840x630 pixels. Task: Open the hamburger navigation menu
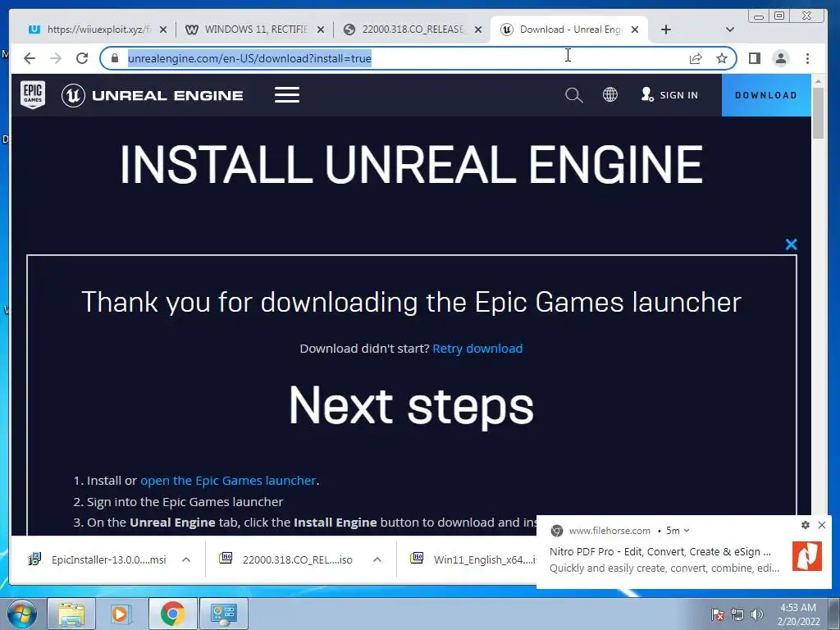click(x=287, y=95)
